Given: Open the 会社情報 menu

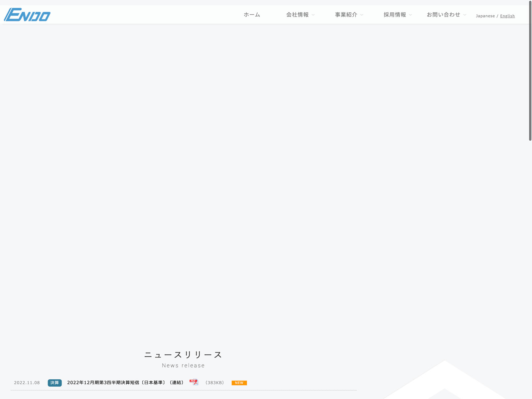Looking at the screenshot, I should [297, 15].
